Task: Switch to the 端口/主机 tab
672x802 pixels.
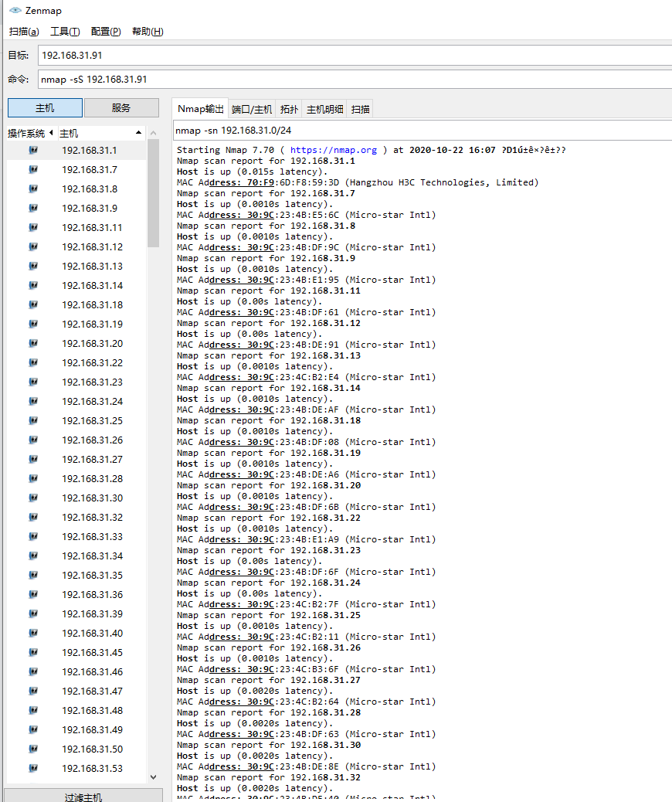Action: pos(252,109)
